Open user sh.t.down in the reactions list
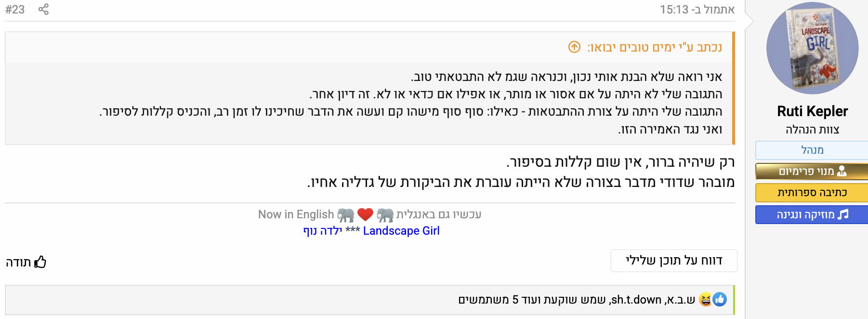This screenshot has width=868, height=319. pos(636,300)
